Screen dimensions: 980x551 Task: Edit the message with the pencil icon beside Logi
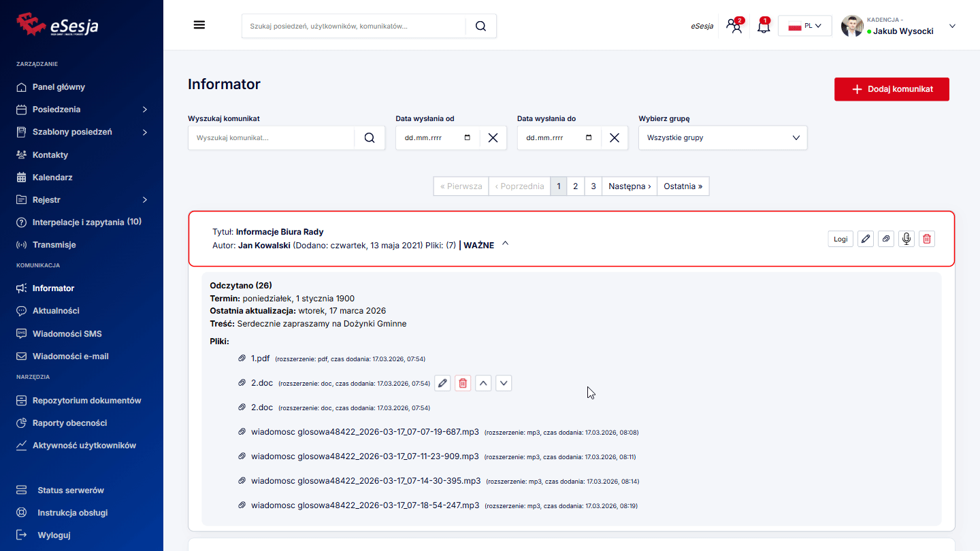pos(865,239)
